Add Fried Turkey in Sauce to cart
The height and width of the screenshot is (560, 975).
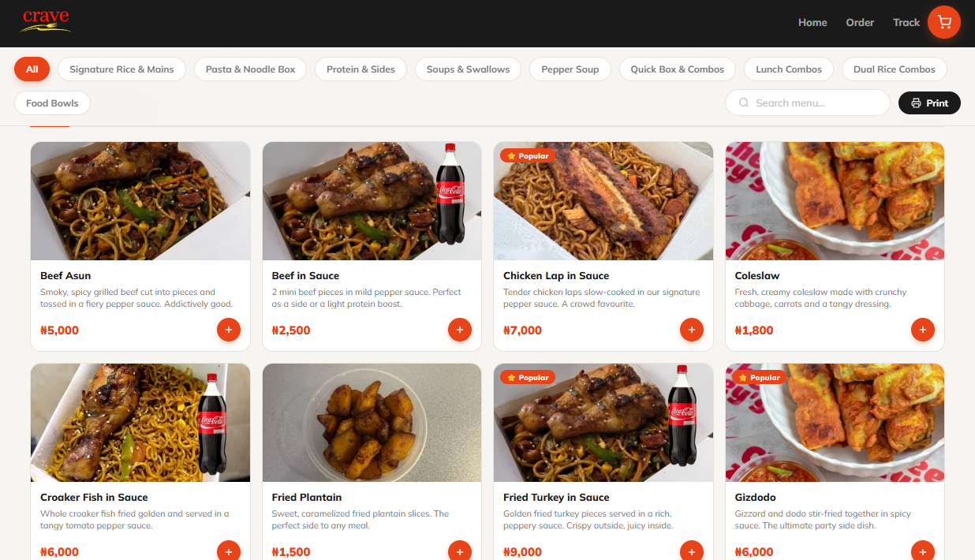(692, 551)
